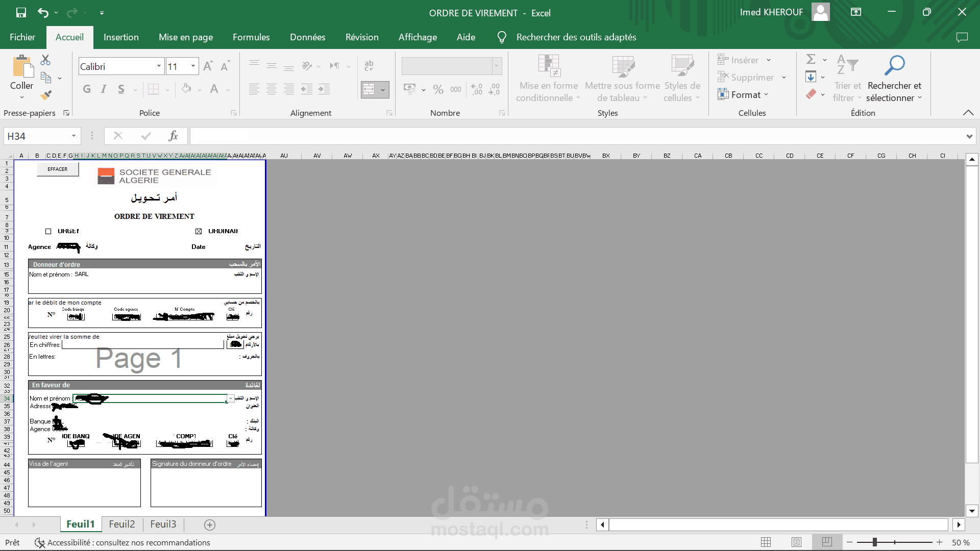
Task: Click the Format Painter brush icon
Action: click(x=46, y=95)
